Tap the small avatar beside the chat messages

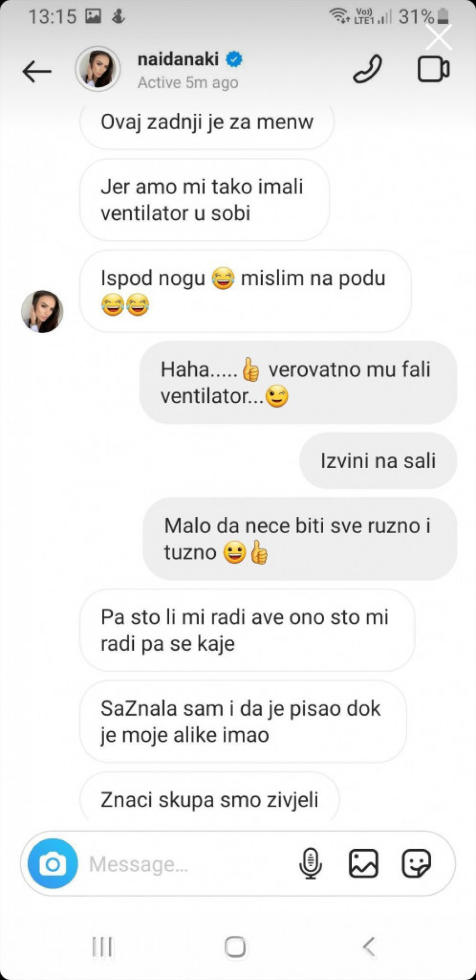[x=42, y=311]
